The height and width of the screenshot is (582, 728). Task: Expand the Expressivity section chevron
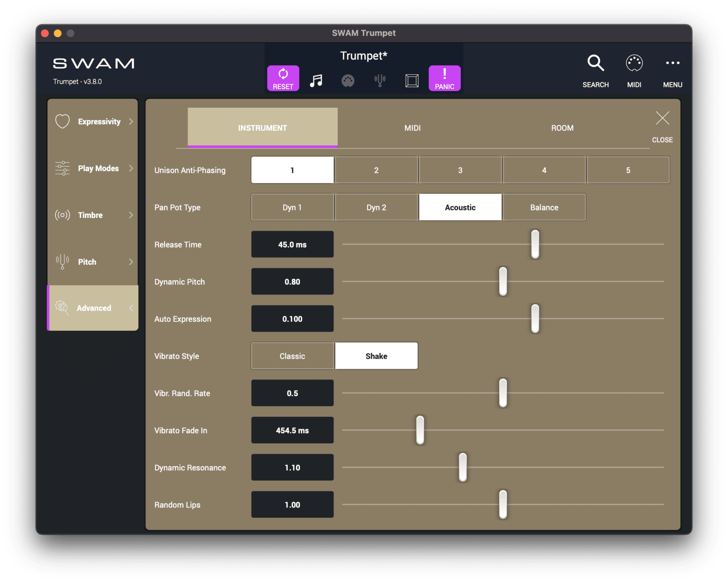click(131, 121)
